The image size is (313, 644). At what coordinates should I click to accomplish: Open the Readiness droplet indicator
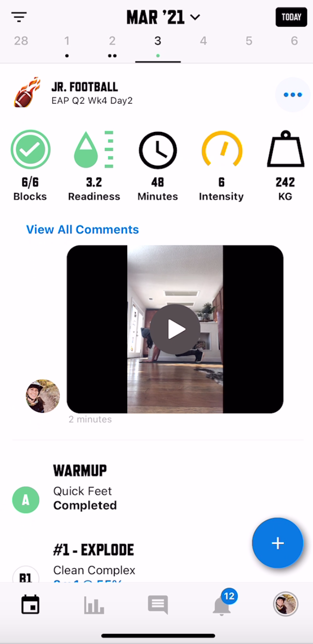point(94,150)
